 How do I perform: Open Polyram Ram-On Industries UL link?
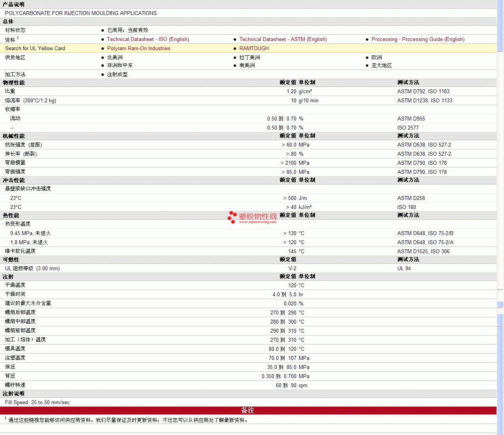139,49
